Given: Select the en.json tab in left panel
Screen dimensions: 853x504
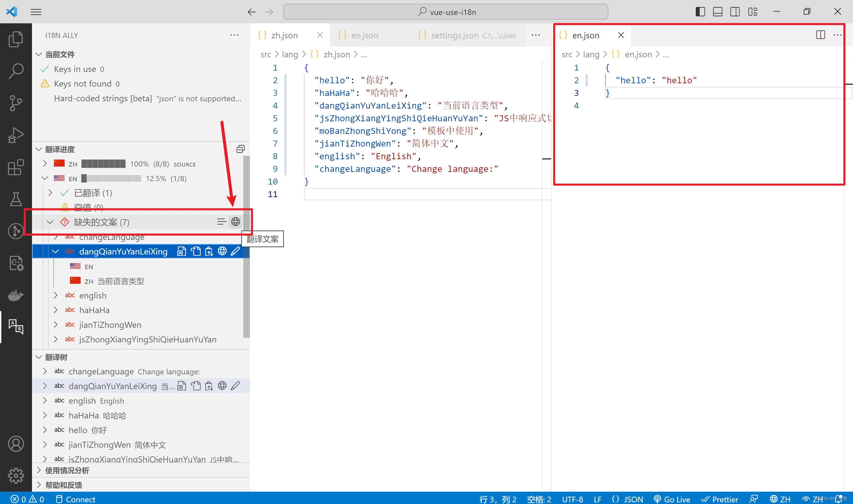Looking at the screenshot, I should click(365, 35).
